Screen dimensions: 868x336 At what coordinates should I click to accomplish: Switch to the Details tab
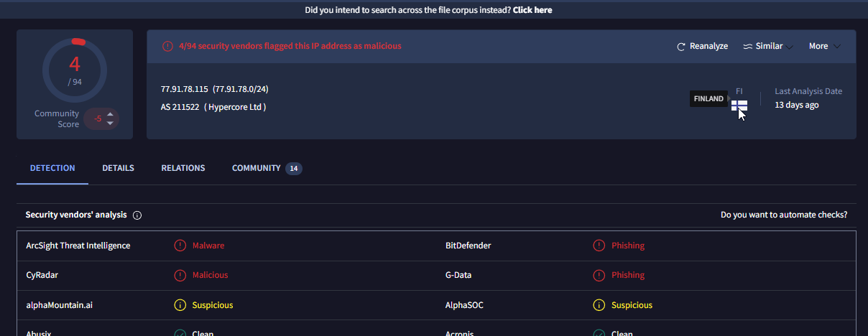point(118,168)
